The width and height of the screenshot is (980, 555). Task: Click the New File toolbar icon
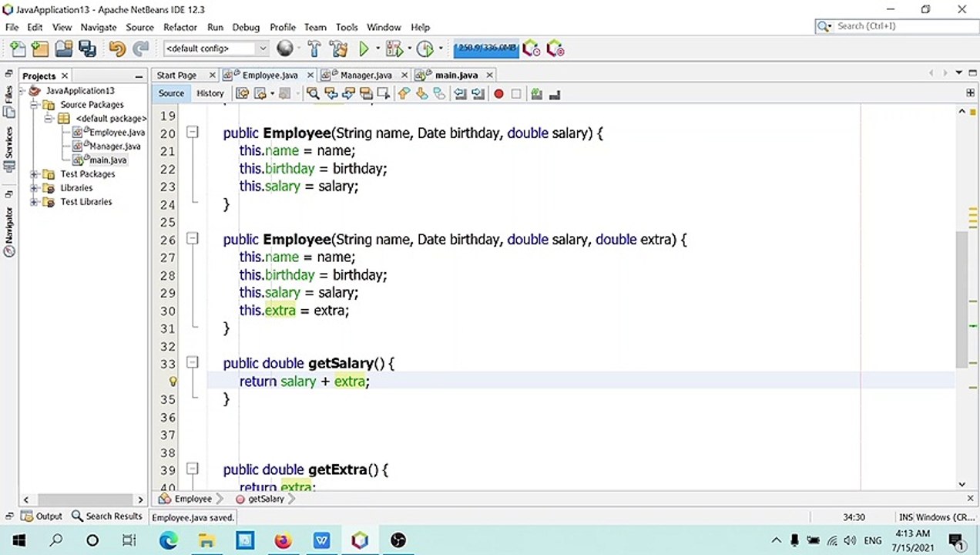click(x=17, y=49)
